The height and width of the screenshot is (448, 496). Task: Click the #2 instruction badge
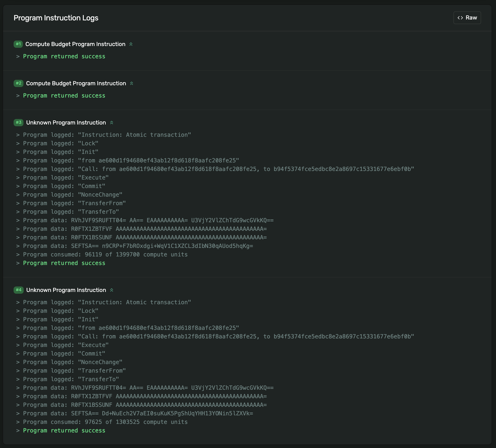click(x=18, y=83)
